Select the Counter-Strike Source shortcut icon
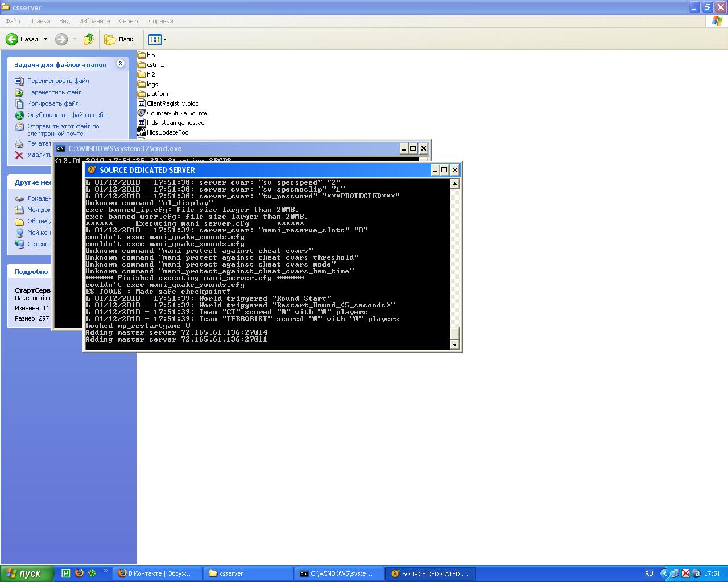 click(x=142, y=113)
